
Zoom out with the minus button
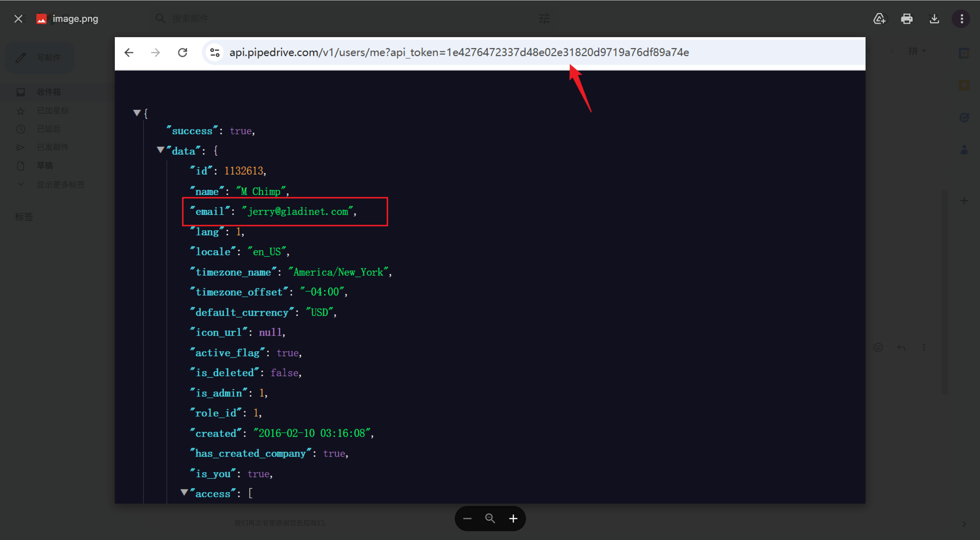[x=467, y=519]
